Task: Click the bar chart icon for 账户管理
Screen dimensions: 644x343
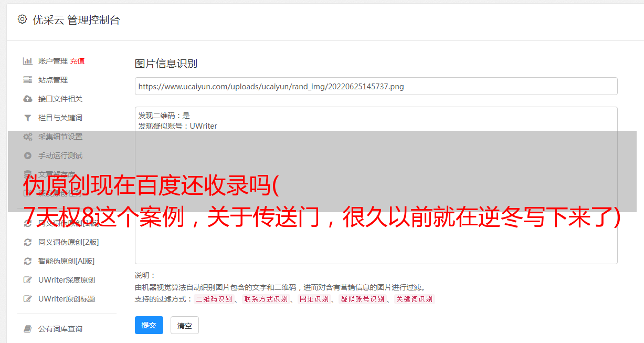Action: pyautogui.click(x=28, y=61)
